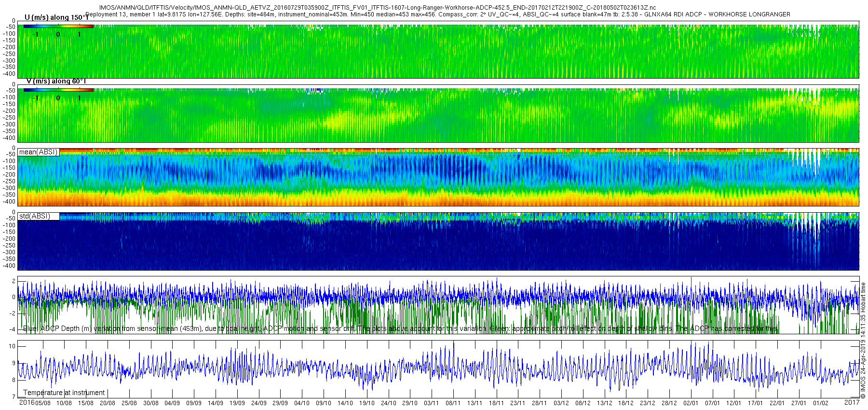Click the '24/10' date tick label
Screen dimensions: 868x410
coord(389,403)
